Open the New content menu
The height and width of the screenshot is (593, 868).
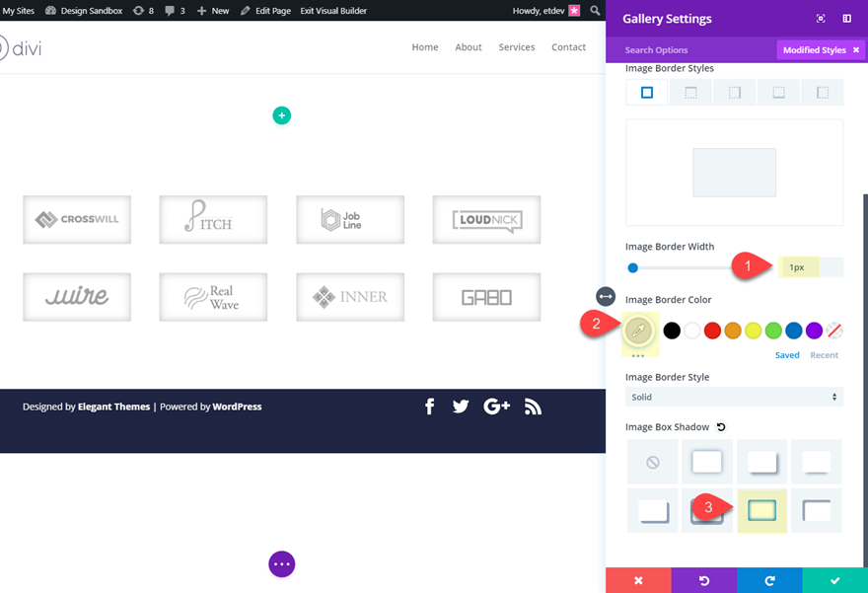[213, 11]
